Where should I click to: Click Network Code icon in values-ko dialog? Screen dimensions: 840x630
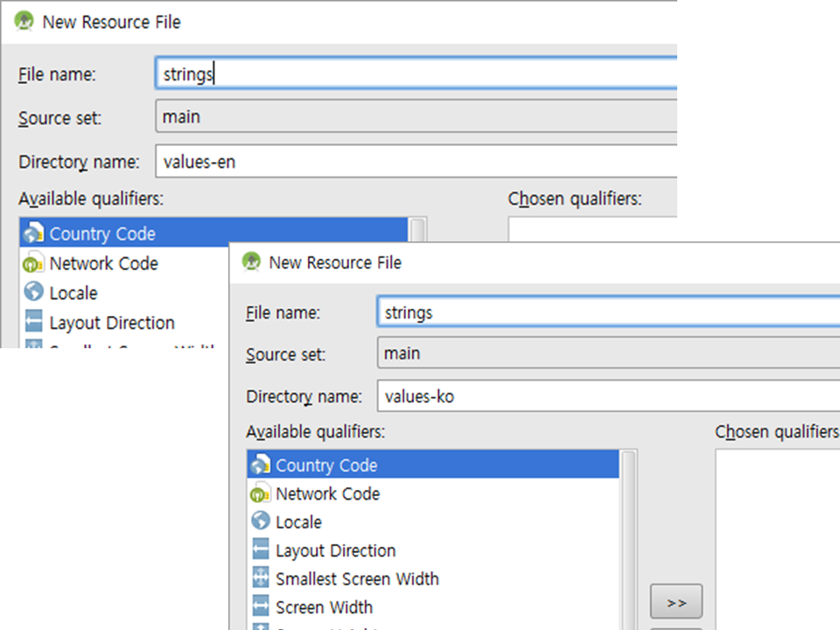260,494
